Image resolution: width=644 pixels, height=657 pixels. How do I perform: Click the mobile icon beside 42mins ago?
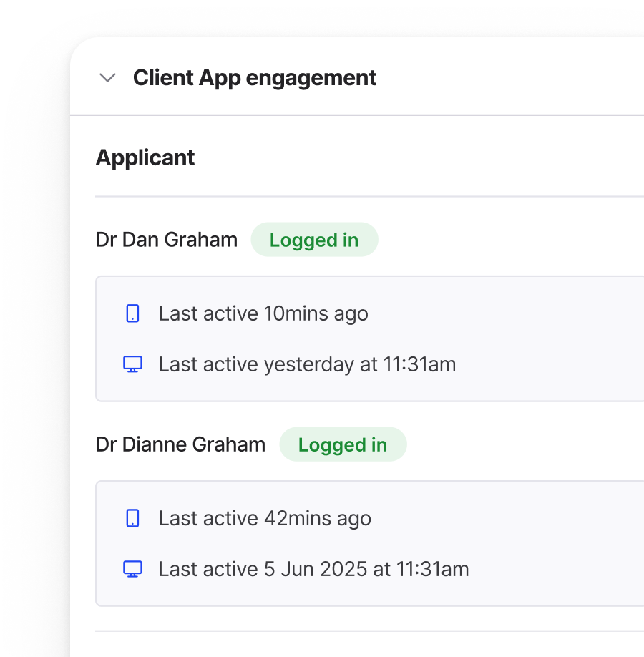point(133,518)
